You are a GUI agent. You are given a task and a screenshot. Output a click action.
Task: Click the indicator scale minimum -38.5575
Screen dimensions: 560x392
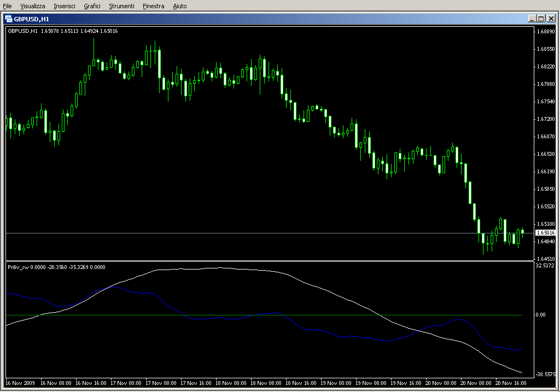tap(545, 375)
